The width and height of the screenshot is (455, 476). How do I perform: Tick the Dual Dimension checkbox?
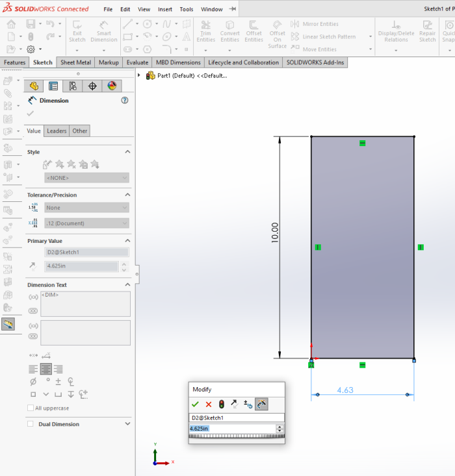[x=31, y=424]
